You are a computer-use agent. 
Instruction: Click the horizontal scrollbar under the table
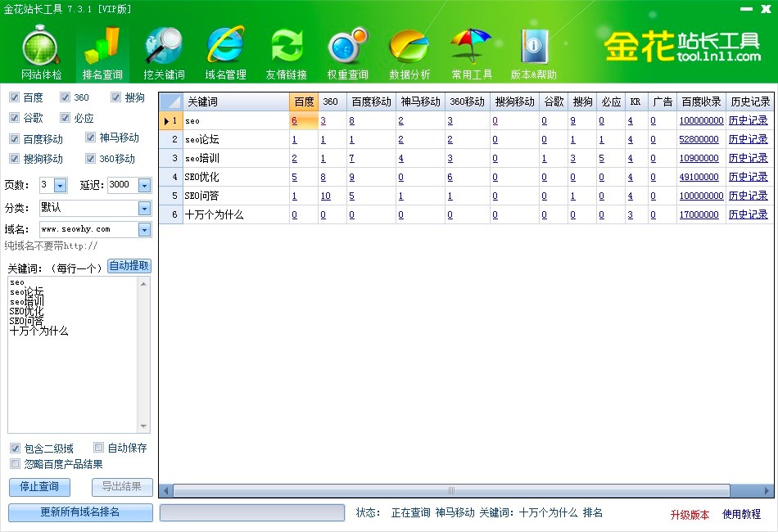(450, 490)
